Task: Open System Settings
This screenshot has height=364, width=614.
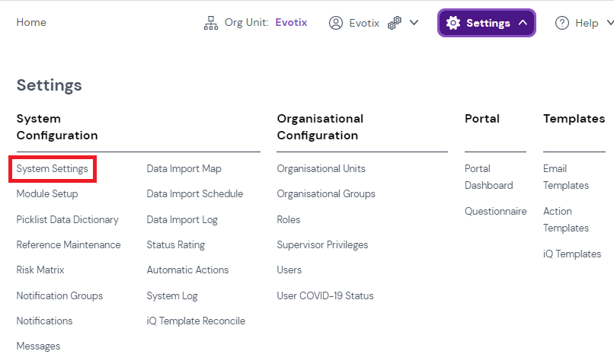Action: [52, 168]
